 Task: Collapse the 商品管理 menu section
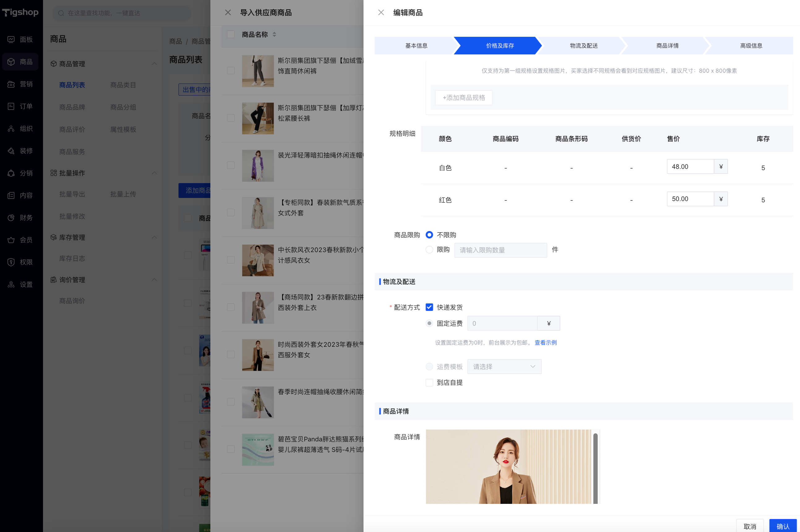(x=154, y=64)
